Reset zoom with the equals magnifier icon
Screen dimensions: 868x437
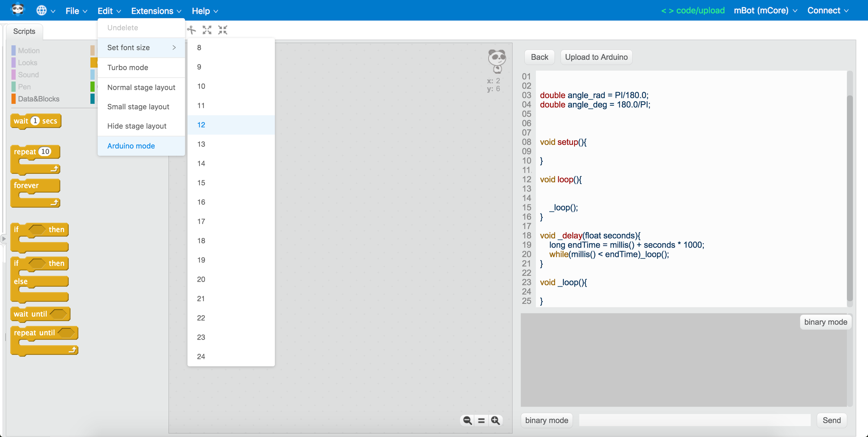481,420
